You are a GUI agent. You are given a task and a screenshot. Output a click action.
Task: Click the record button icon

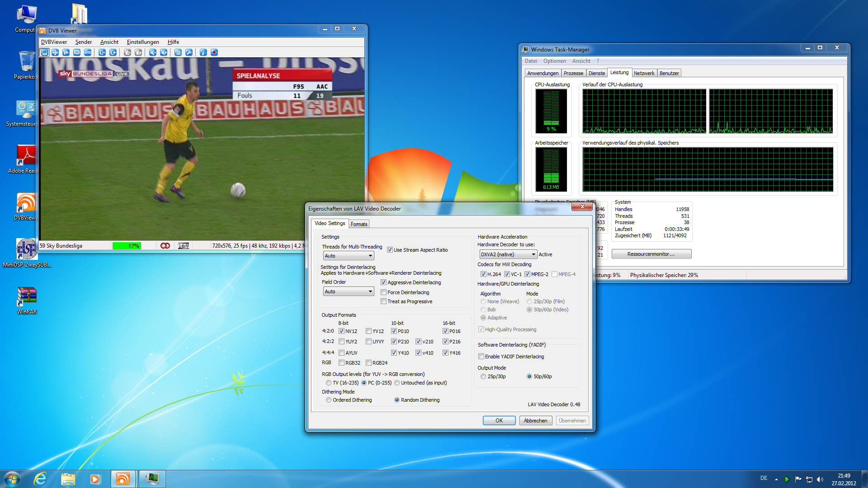(x=214, y=52)
